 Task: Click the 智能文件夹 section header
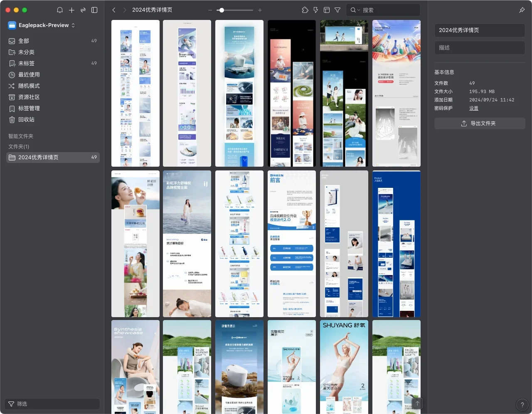point(21,136)
